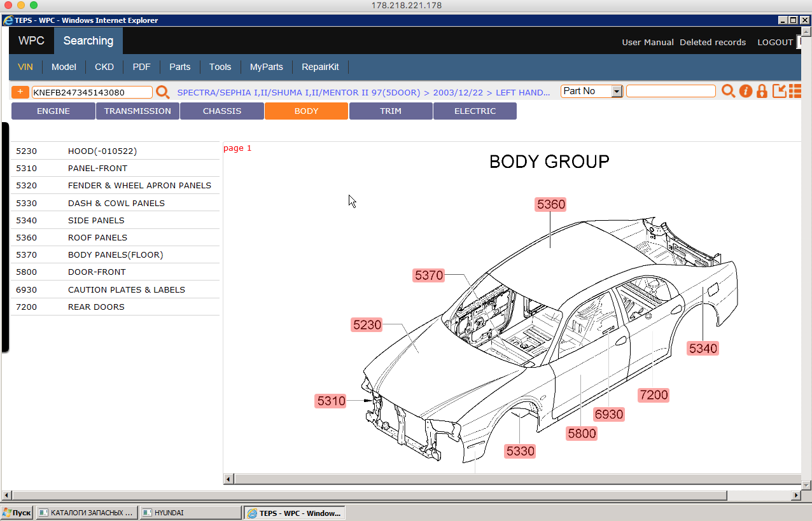Click the part number search magnifier icon
The width and height of the screenshot is (812, 521).
728,91
